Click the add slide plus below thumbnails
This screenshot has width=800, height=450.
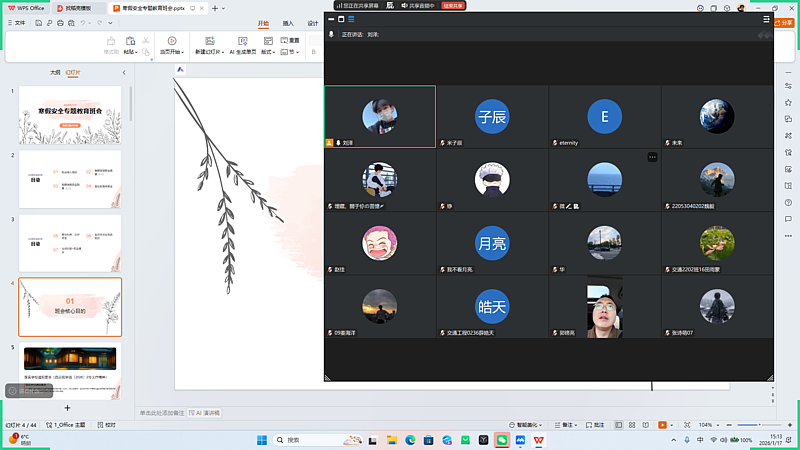click(68, 408)
